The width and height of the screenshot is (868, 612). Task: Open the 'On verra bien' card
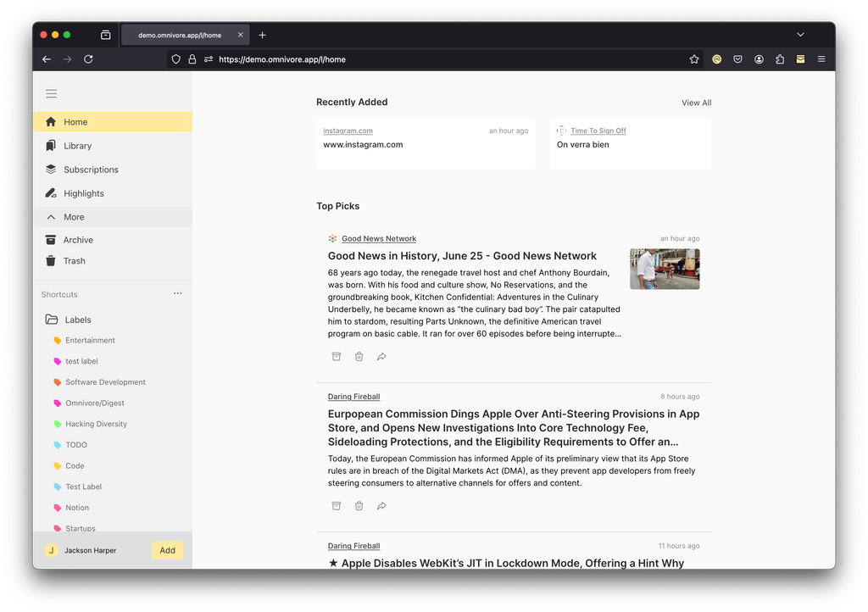tap(631, 144)
